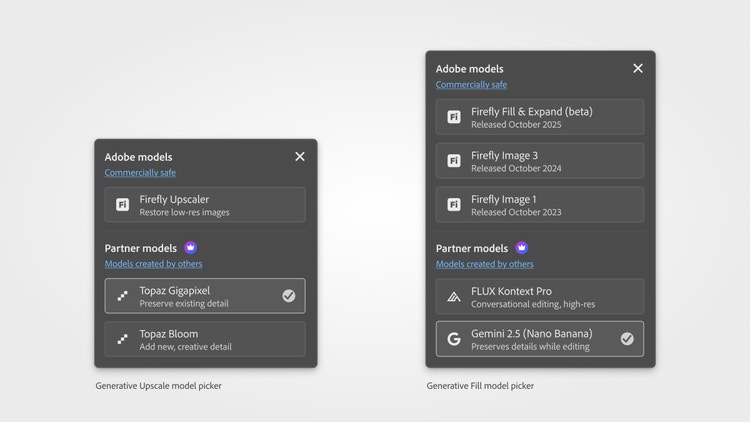
Task: Click the checkmark on Gemini 2.5 (Nano Banana)
Action: point(627,339)
